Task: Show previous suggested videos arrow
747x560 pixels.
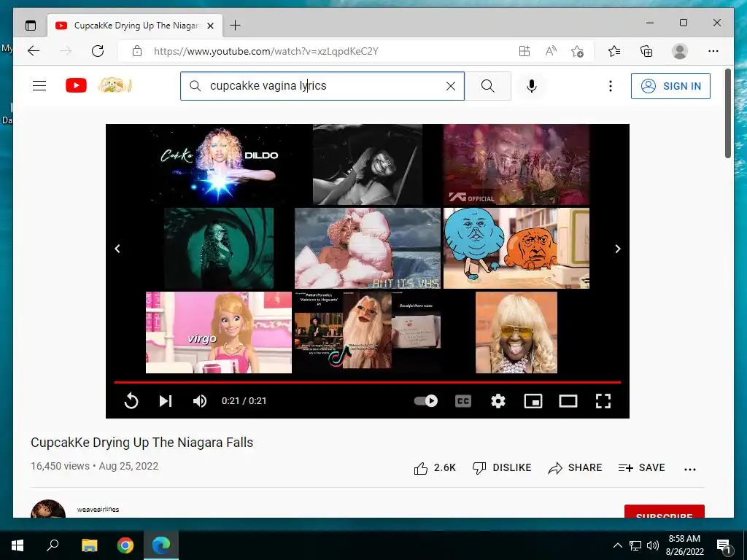Action: pos(117,249)
